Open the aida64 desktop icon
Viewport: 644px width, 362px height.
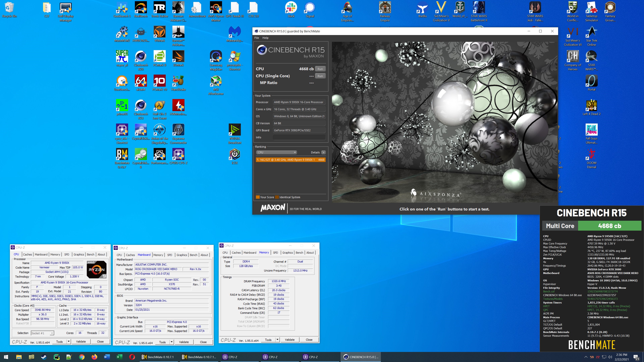point(141,83)
